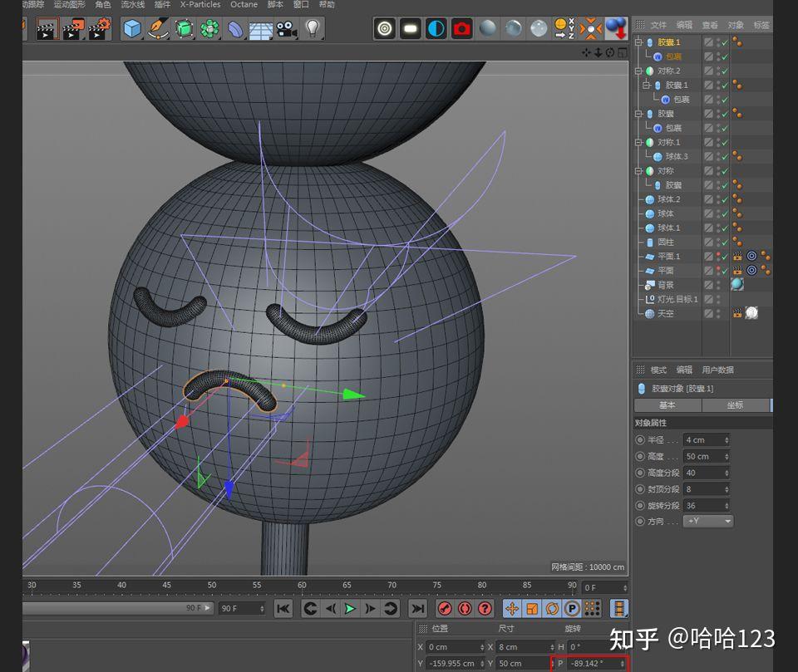798x672 pixels.
Task: Open the Octane menu
Action: pyautogui.click(x=244, y=4)
